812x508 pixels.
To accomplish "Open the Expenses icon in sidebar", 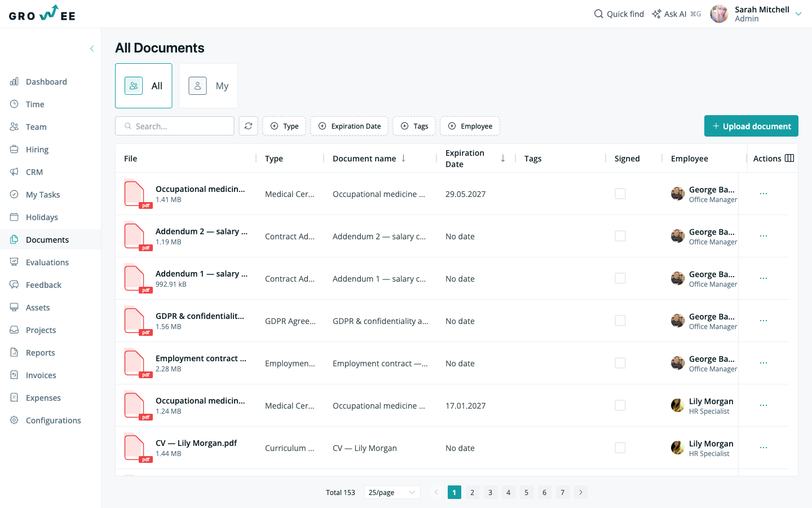I will (x=14, y=398).
